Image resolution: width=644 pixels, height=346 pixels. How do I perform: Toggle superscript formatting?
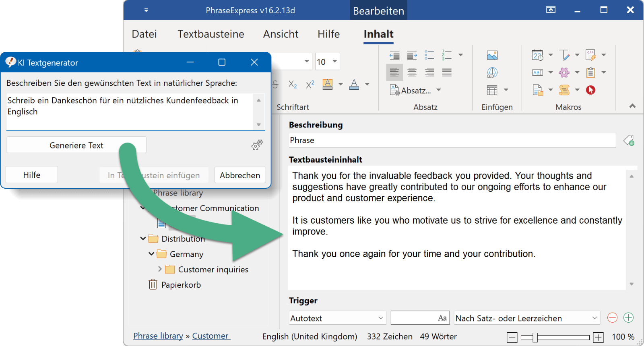[x=310, y=84]
